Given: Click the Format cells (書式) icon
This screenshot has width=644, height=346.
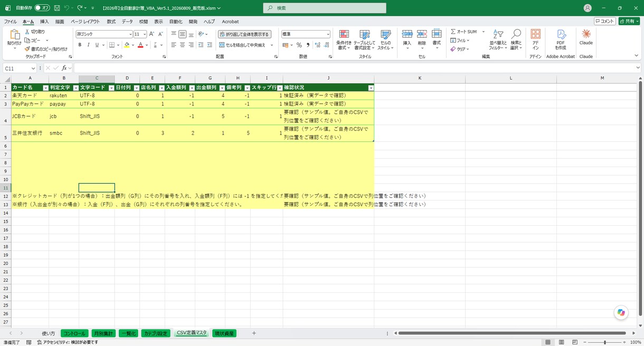Looking at the screenshot, I should [x=437, y=34].
